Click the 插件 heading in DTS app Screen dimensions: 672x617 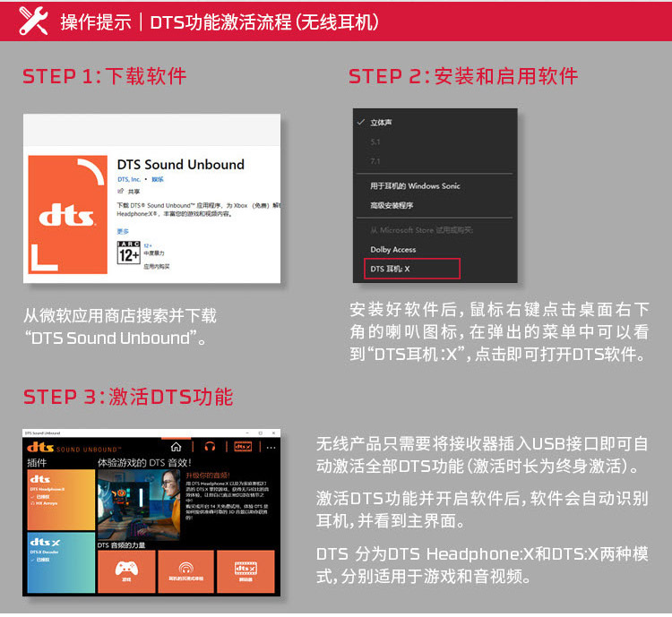37,463
